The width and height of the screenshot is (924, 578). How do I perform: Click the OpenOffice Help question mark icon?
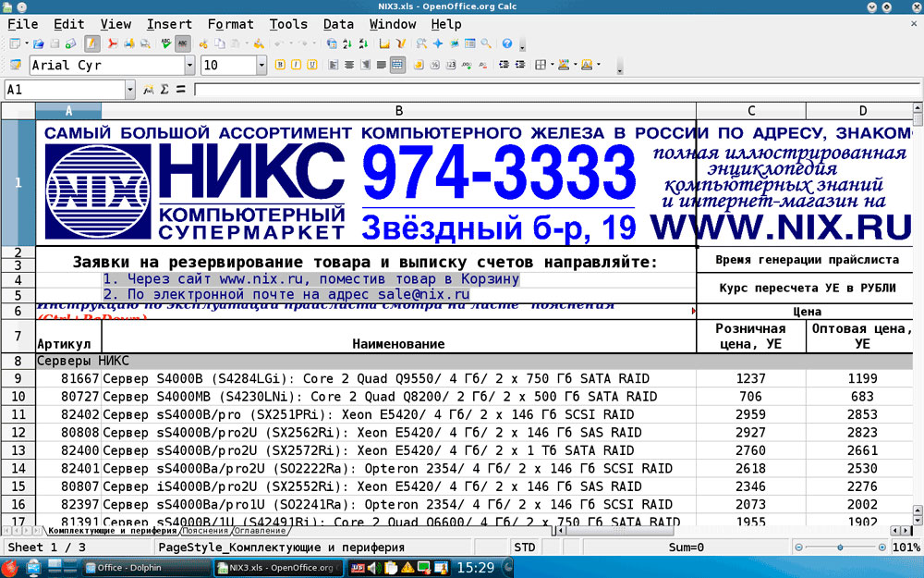507,43
